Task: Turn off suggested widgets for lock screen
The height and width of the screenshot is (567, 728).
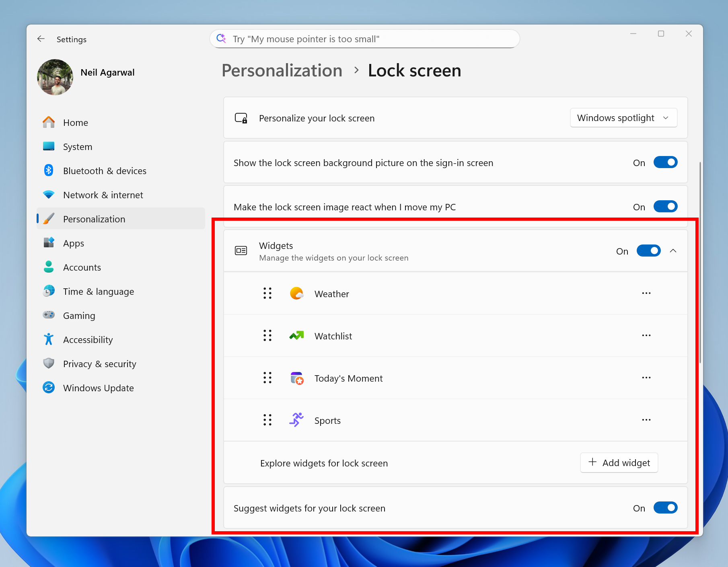Action: (x=665, y=508)
